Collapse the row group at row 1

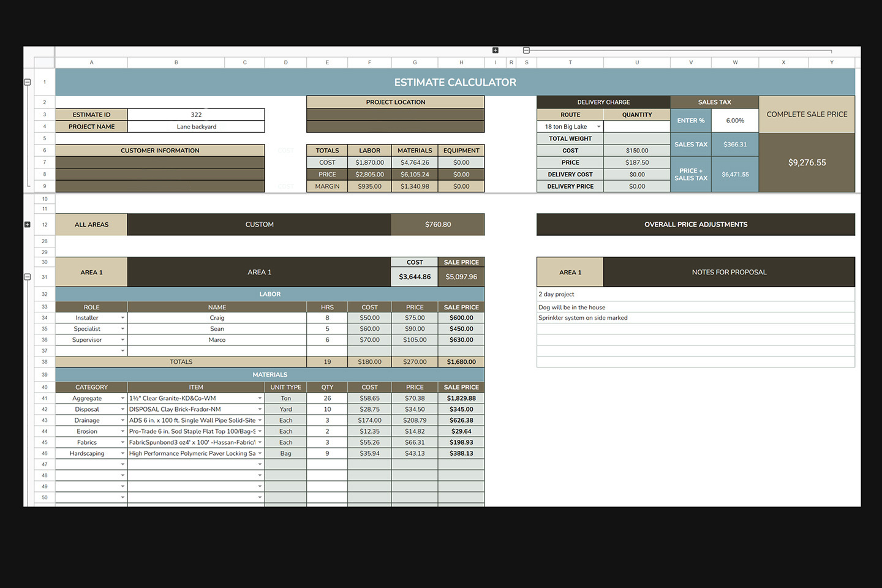pos(27,82)
